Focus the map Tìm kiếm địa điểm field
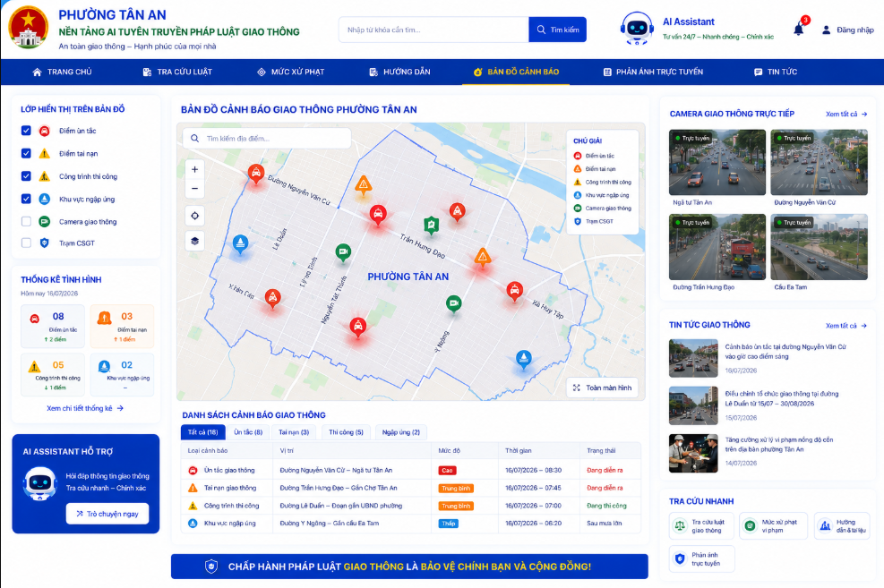Viewport: 884px width, 588px height. (x=267, y=138)
